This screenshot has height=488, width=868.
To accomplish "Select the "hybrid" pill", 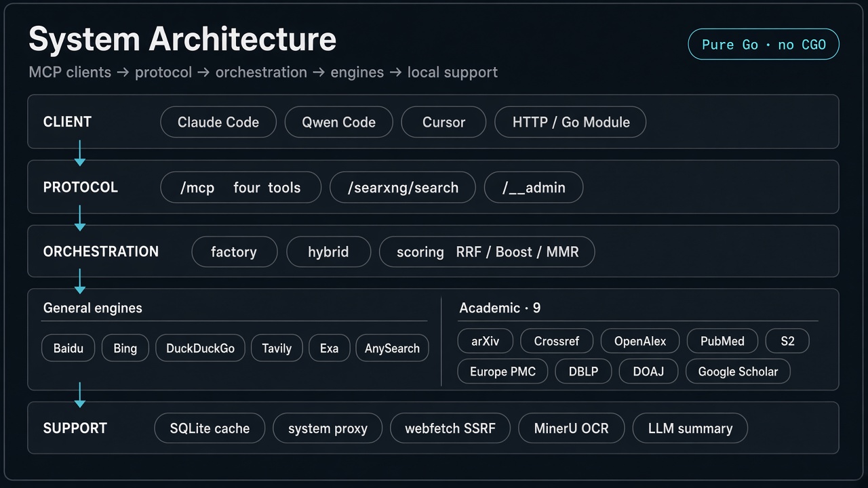I will tap(329, 251).
